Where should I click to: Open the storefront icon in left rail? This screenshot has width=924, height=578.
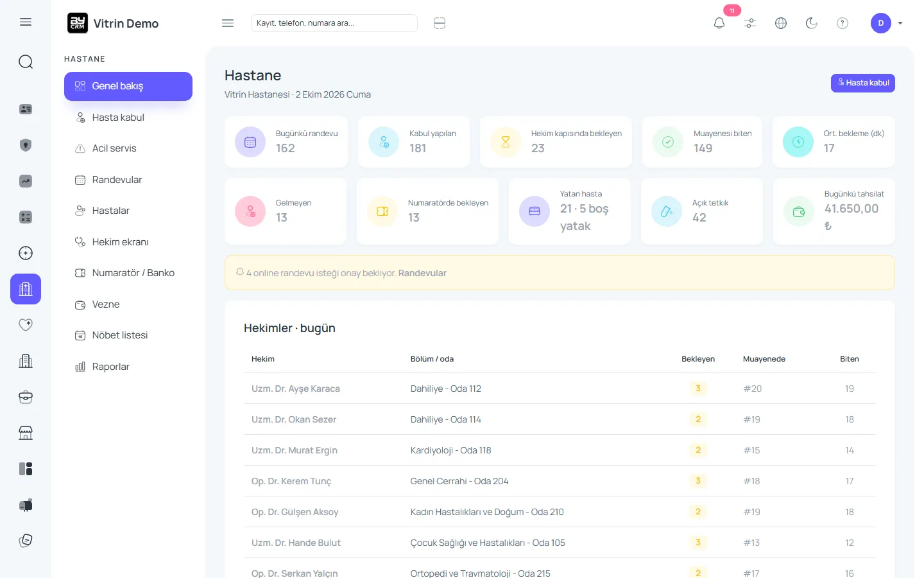26,433
